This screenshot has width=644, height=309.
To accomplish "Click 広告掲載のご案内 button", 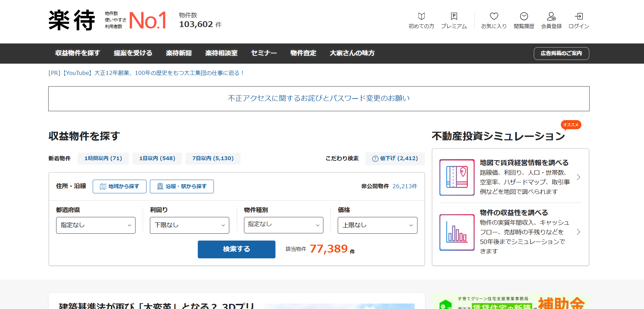I will click(x=561, y=53).
